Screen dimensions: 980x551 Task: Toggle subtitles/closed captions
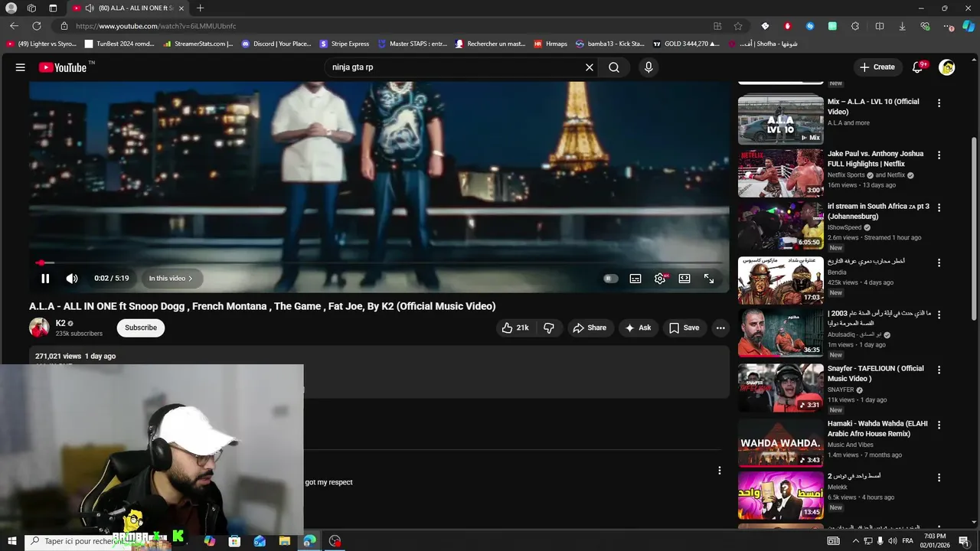[x=635, y=279]
